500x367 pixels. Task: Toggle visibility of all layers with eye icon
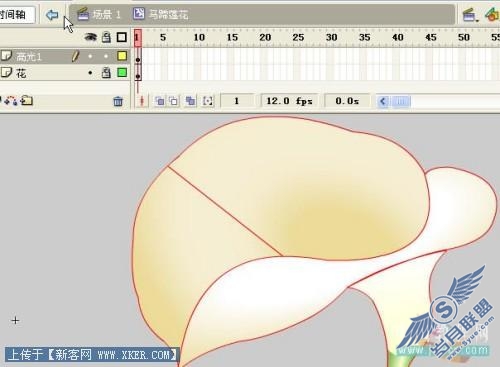[x=90, y=37]
